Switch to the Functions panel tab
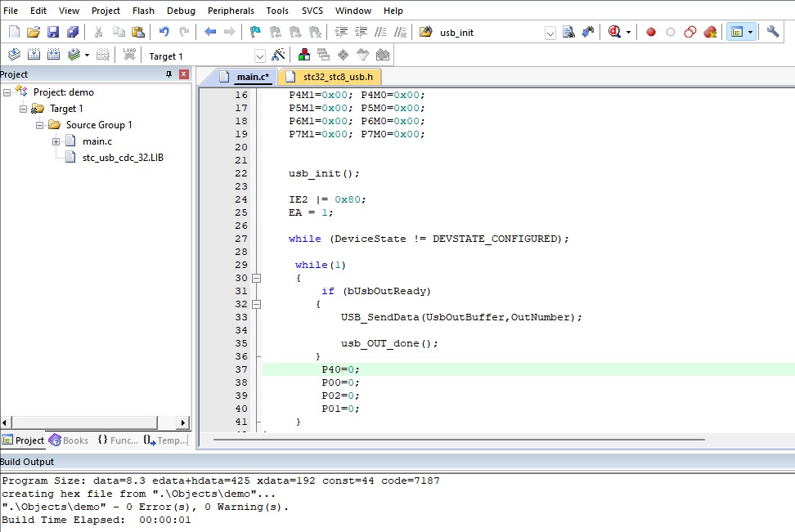 click(x=118, y=440)
